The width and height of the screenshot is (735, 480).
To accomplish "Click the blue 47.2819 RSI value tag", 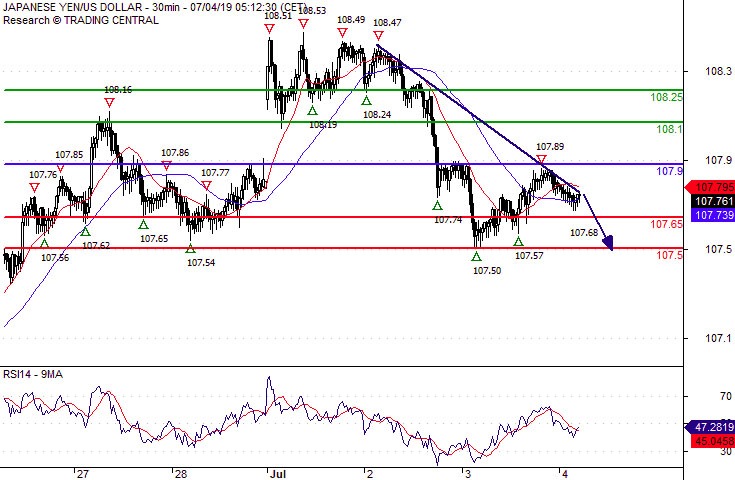I will [x=710, y=428].
